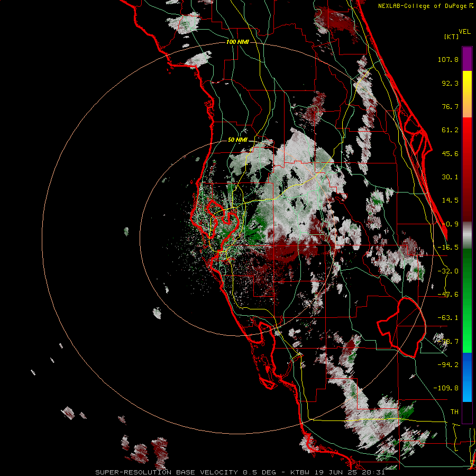Click the 50 NMI range ring label
The width and height of the screenshot is (476, 476).
(x=237, y=140)
